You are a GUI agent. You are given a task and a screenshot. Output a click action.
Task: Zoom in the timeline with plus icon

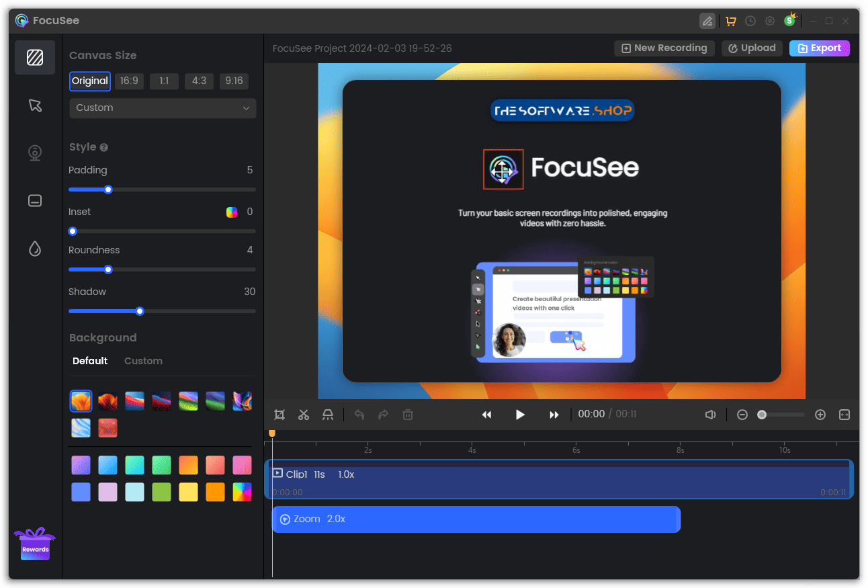[x=820, y=415]
